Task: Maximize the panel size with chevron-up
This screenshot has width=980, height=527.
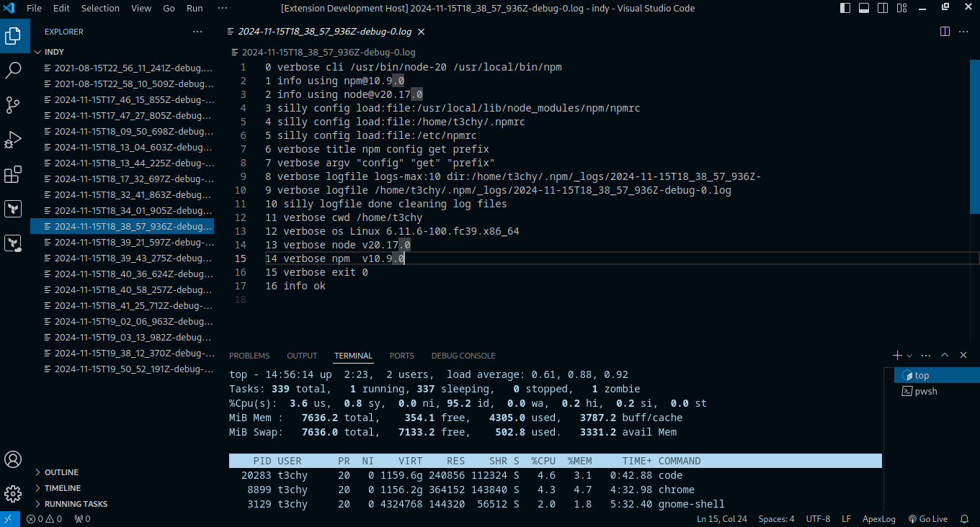Action: [945, 356]
